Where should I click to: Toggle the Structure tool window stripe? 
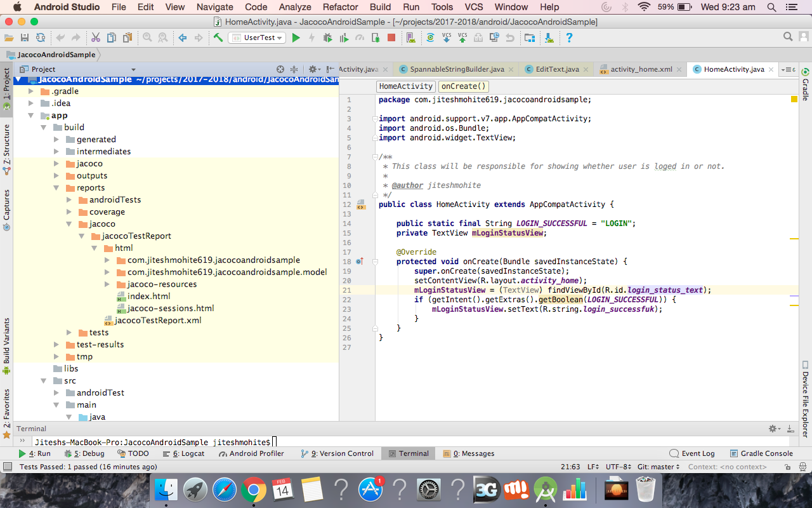tap(6, 150)
